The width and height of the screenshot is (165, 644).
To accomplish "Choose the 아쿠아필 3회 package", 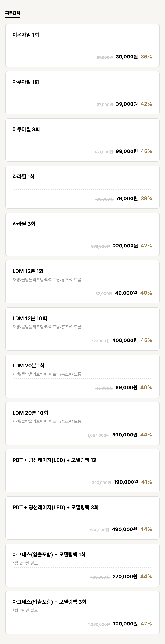I will tap(82, 140).
